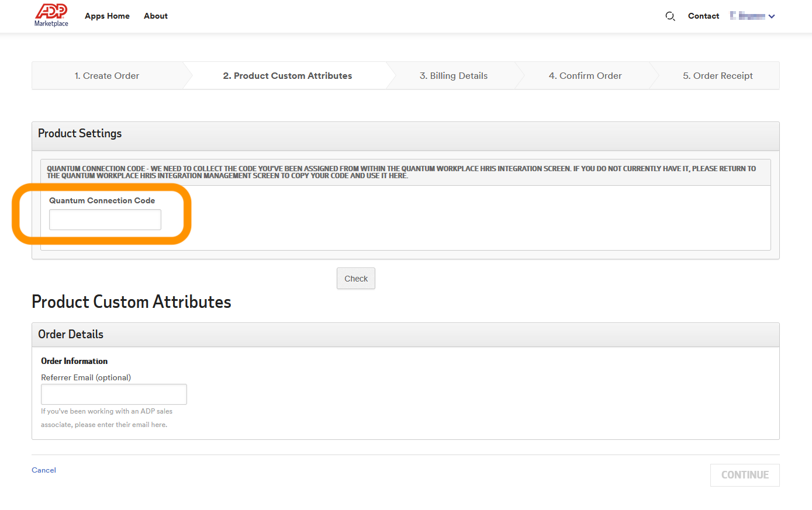Focus the Quantum Connection Code input field
812x510 pixels.
tap(105, 220)
